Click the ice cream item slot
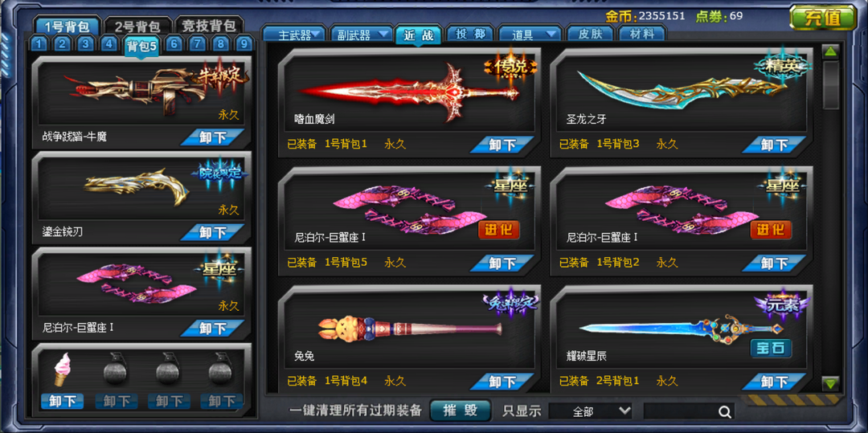868x433 pixels. pyautogui.click(x=63, y=370)
